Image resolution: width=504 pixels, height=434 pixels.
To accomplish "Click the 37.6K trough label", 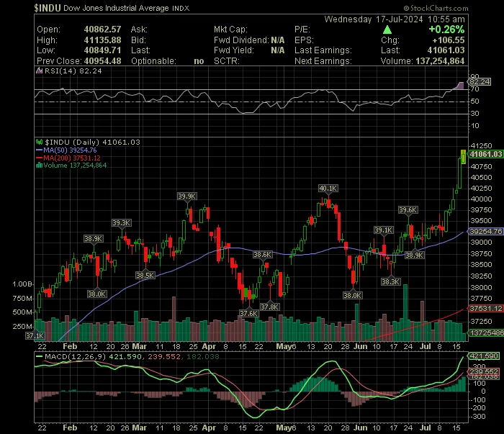I will 249,313.
